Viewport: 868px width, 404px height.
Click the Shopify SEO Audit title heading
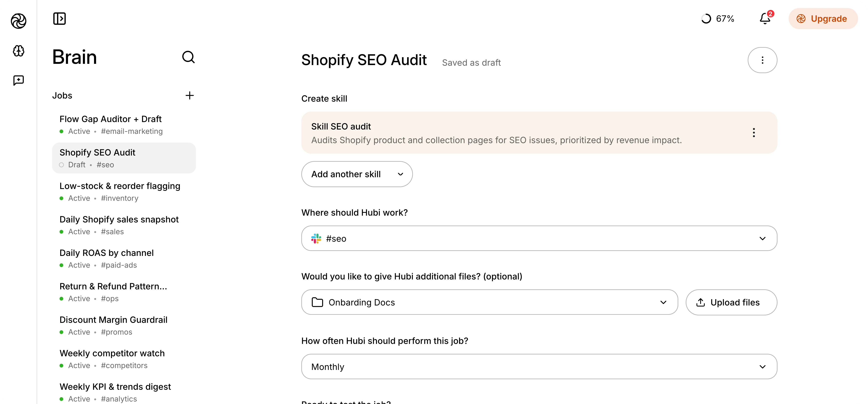(x=364, y=60)
